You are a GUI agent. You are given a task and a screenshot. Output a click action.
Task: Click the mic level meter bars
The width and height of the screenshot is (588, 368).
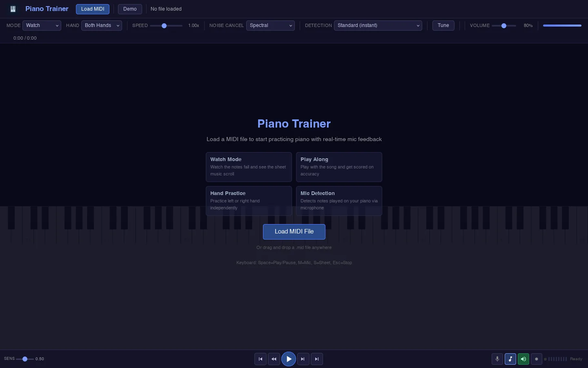(x=557, y=359)
